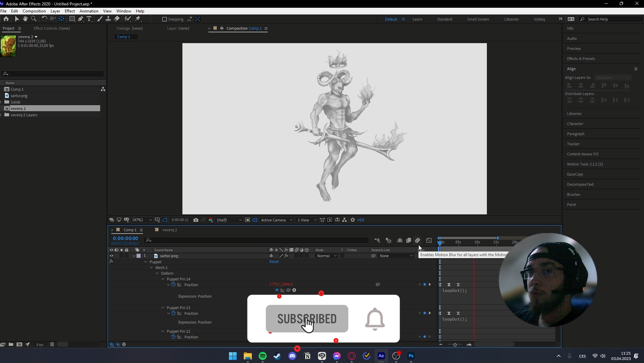Click Reset for the Puppet effect
Image resolution: width=644 pixels, height=363 pixels.
click(274, 262)
